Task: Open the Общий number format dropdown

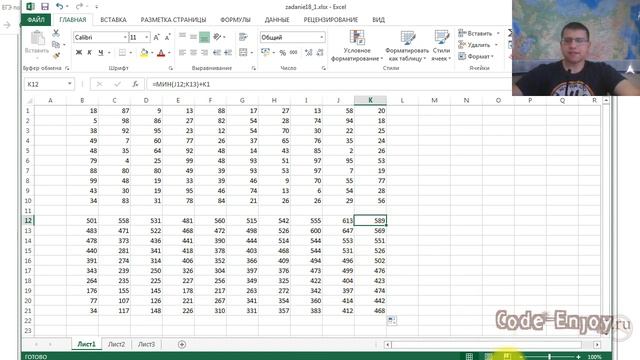Action: [322, 37]
